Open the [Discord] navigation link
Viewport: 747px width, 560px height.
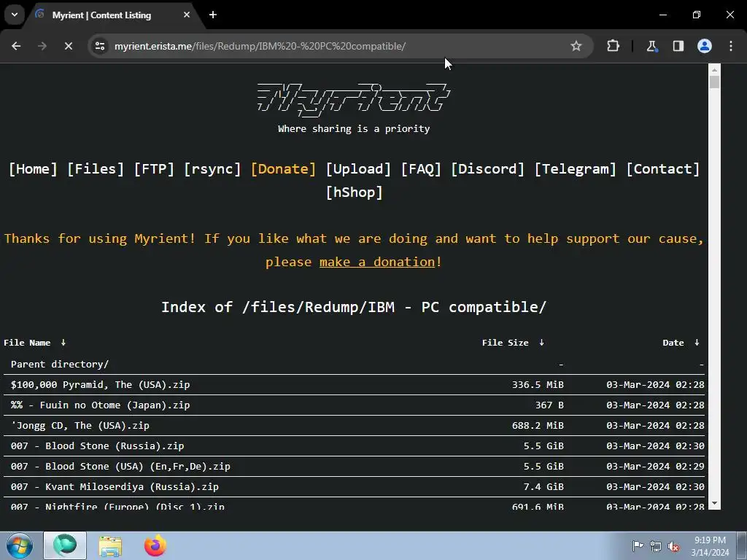point(488,169)
